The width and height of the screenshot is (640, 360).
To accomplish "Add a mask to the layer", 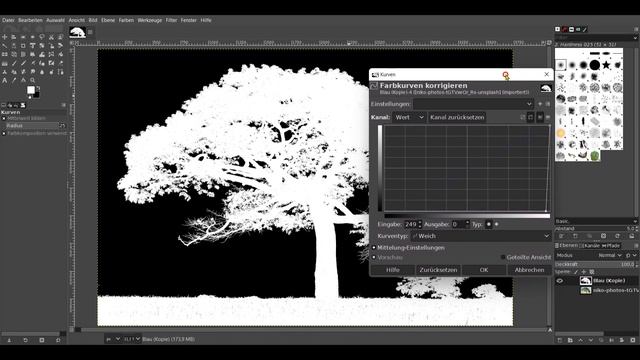I will pos(622,340).
